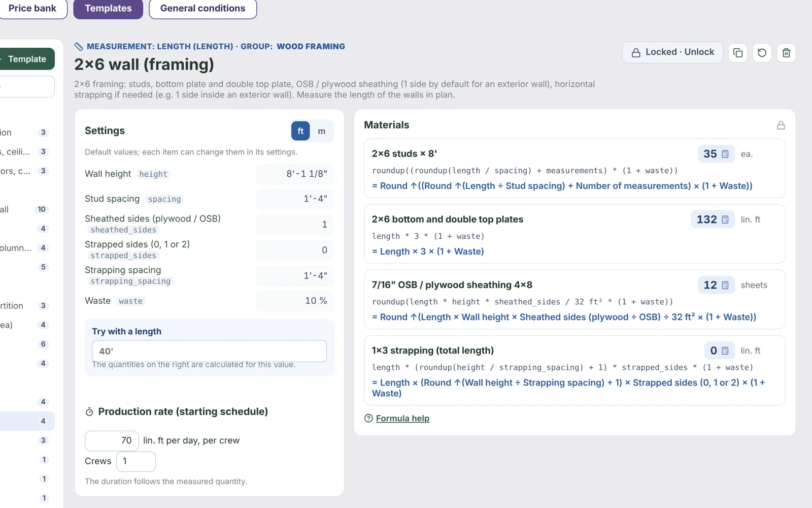
Task: Click the sidebar search field under Template
Action: pos(27,87)
